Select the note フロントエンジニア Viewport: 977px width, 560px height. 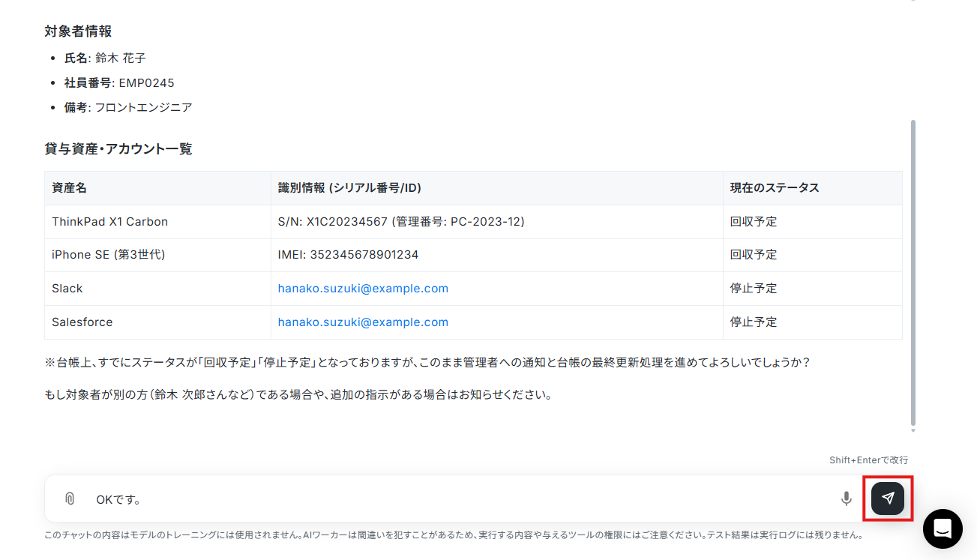[143, 107]
